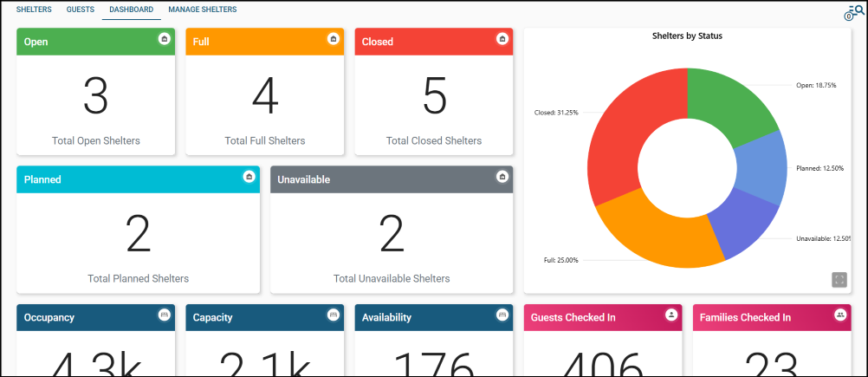
Task: Click the shelter icon on Closed card
Action: tap(502, 39)
